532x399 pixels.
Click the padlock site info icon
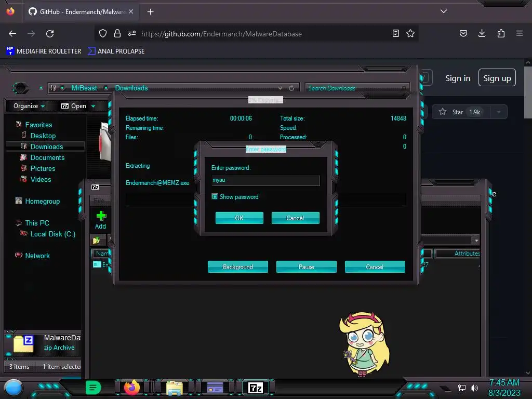tap(117, 33)
